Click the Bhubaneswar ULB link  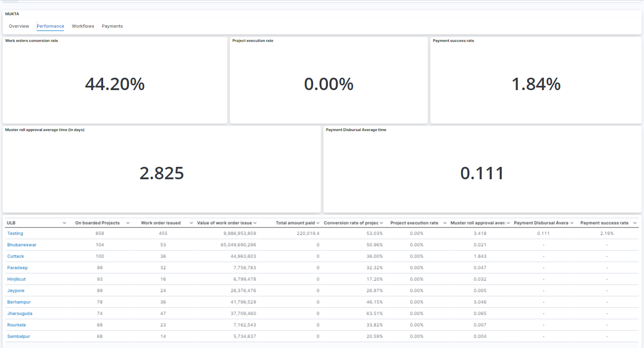coord(21,245)
